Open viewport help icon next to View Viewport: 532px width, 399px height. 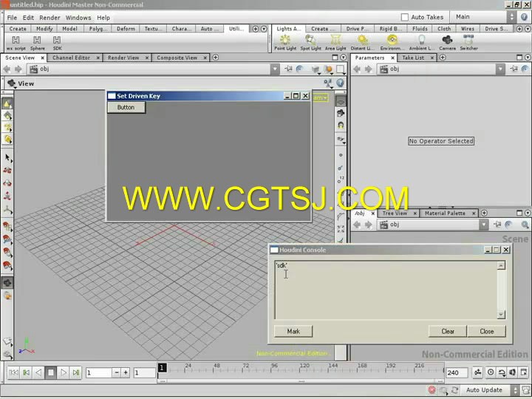(x=341, y=83)
